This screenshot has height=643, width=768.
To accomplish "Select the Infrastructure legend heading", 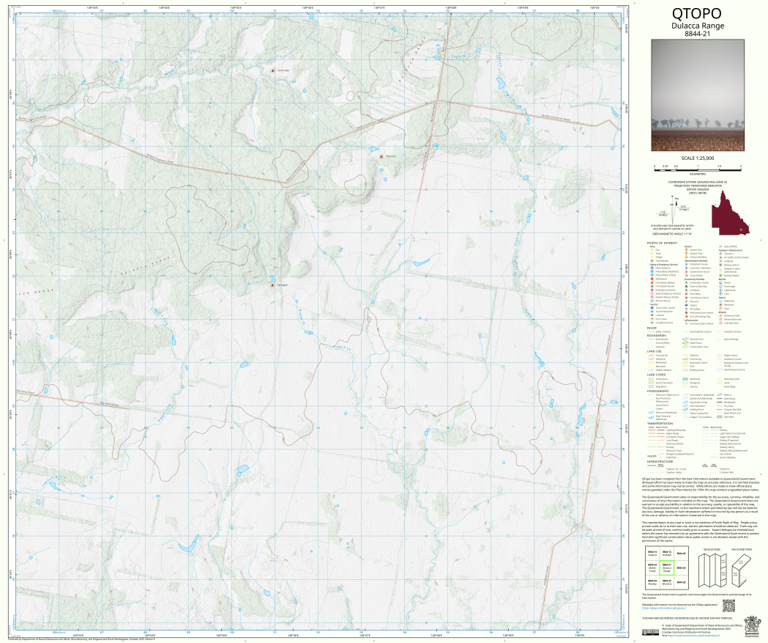I will pos(660,461).
